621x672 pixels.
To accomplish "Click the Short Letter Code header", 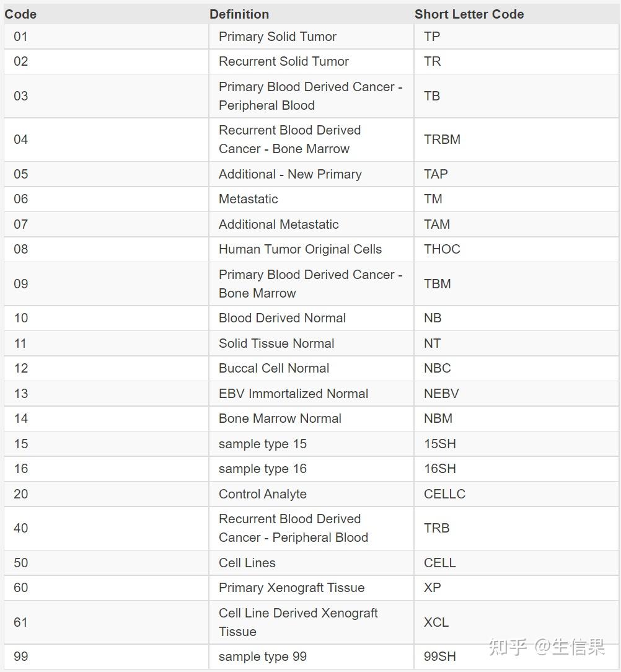I will pos(469,14).
